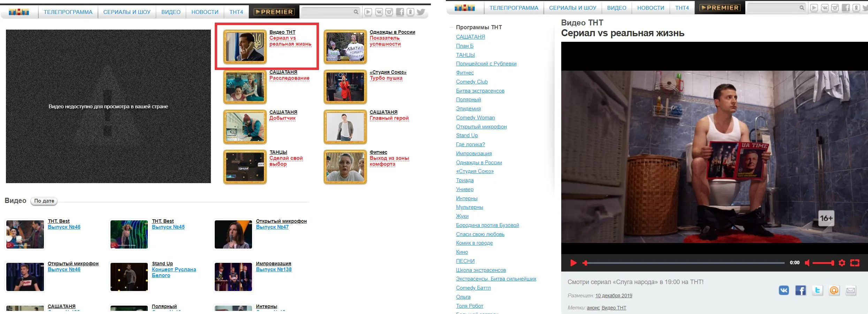Select the PREMIER tab on the right page
This screenshot has height=314, width=868.
point(719,8)
